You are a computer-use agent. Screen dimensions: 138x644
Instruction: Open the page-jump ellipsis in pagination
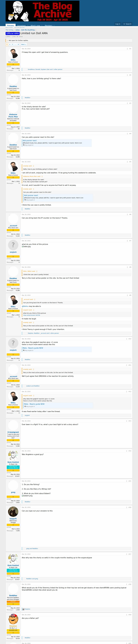15,45
